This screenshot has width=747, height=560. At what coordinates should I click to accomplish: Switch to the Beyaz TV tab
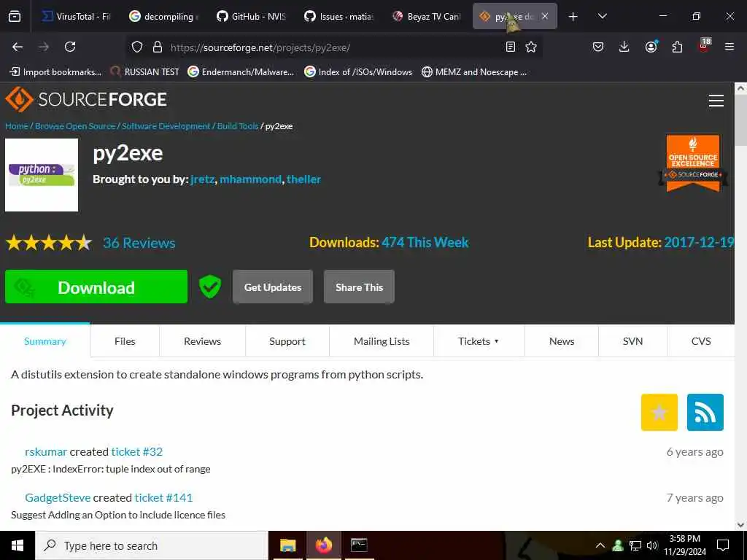click(x=427, y=17)
